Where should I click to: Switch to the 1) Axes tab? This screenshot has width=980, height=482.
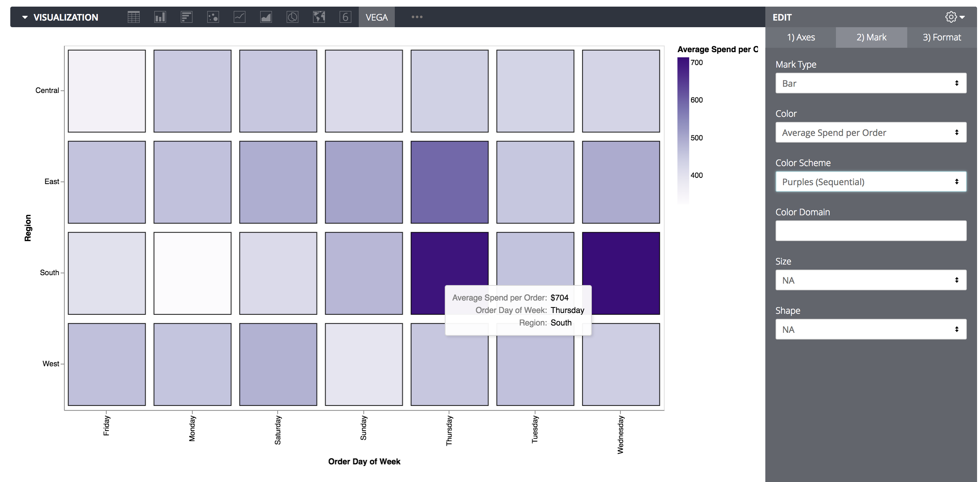point(801,37)
